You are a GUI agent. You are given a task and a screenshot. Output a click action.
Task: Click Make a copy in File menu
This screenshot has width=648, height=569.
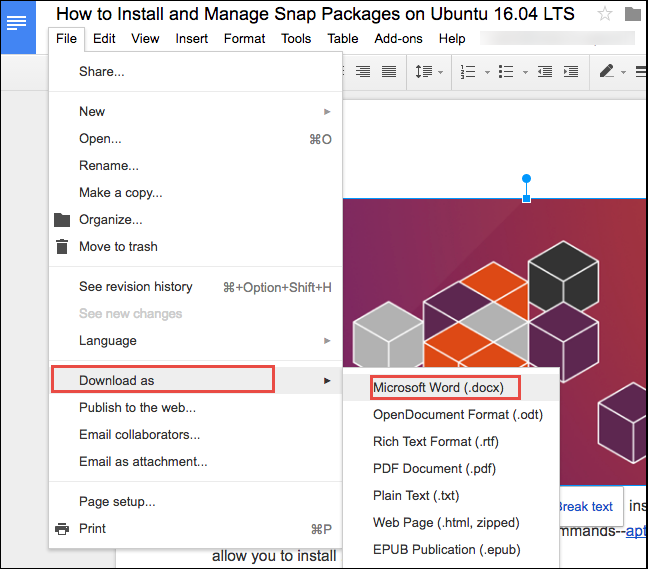[120, 193]
